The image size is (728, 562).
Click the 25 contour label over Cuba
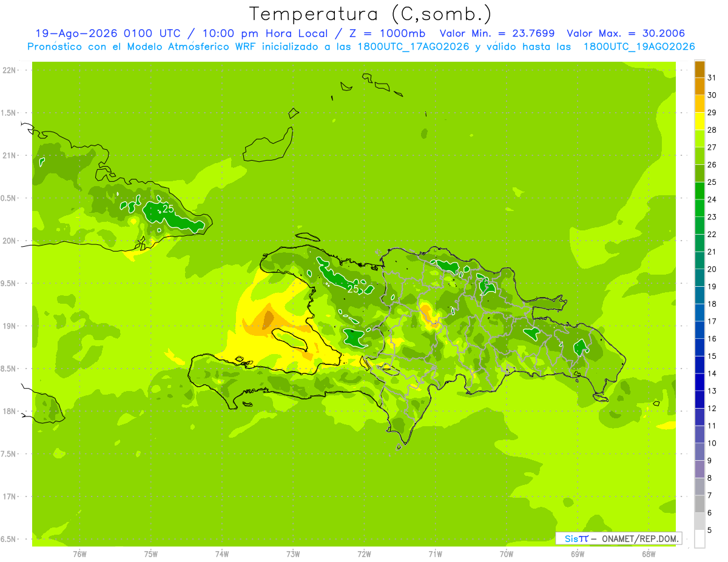click(x=168, y=209)
